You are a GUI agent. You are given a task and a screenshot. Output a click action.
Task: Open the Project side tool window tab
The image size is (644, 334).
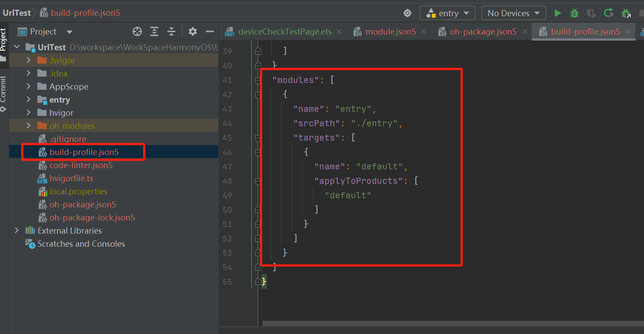[4, 45]
